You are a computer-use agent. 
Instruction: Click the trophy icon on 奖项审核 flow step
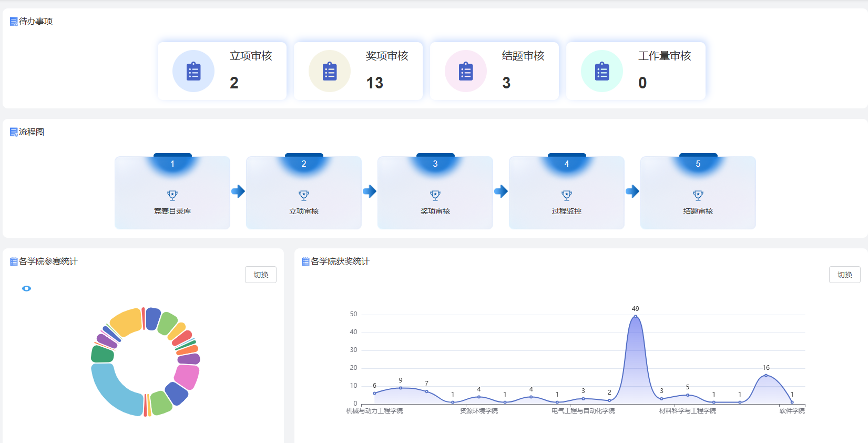pos(435,196)
